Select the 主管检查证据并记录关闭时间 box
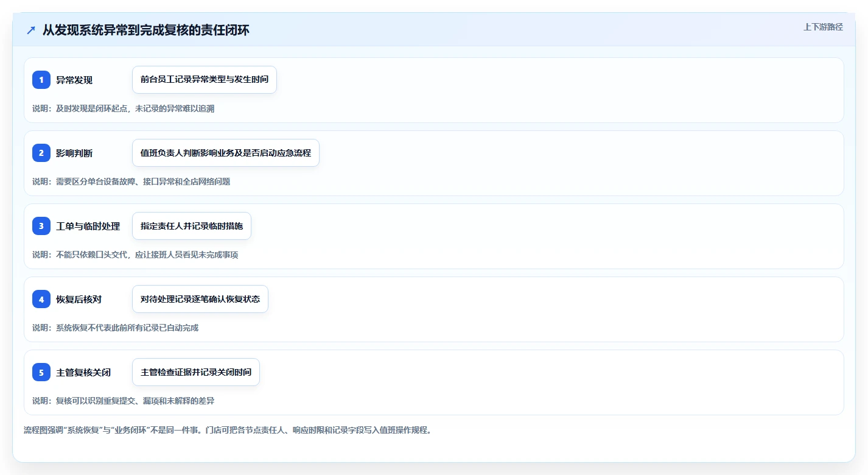The image size is (868, 475). [x=196, y=372]
